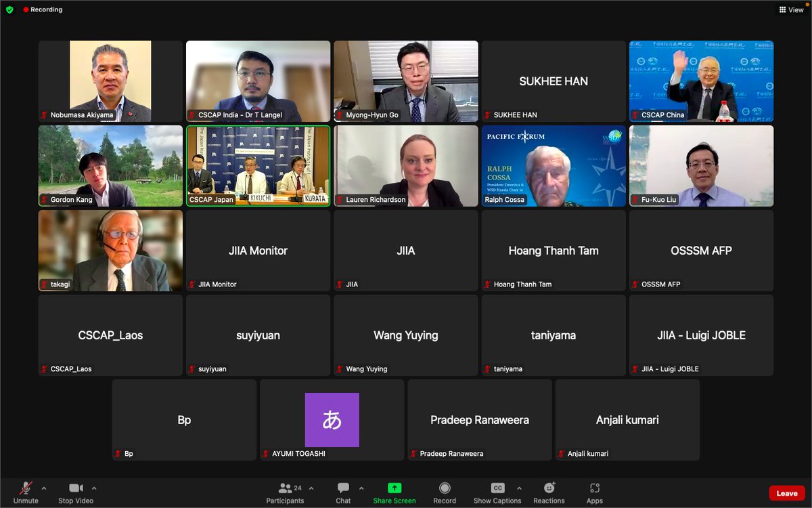The image size is (812, 508).
Task: Select Ralph Cossa's video tile
Action: (x=554, y=166)
